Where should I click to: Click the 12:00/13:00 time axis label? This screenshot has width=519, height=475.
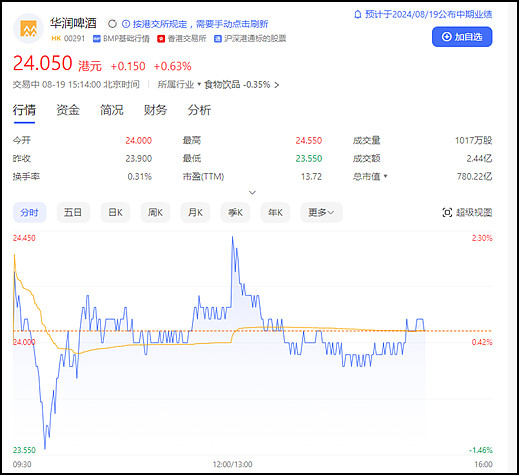click(232, 464)
